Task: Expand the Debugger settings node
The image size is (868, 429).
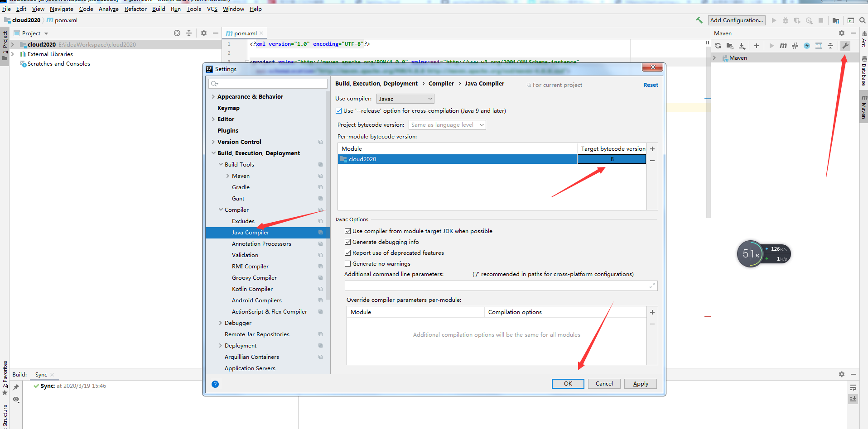Action: point(221,323)
